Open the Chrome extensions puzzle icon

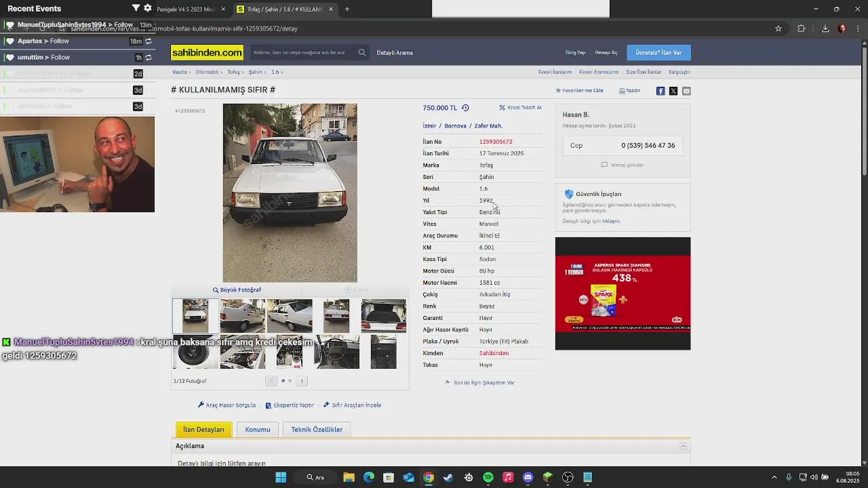[802, 28]
